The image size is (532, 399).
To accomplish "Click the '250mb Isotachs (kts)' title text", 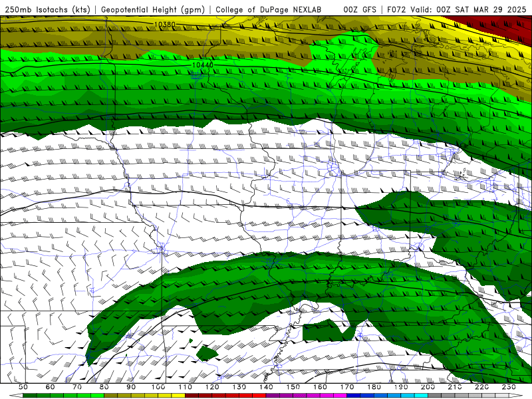I will (x=47, y=10).
